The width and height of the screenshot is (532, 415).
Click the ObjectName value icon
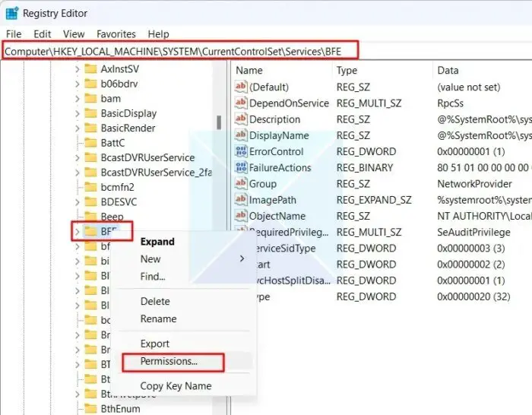pos(241,216)
